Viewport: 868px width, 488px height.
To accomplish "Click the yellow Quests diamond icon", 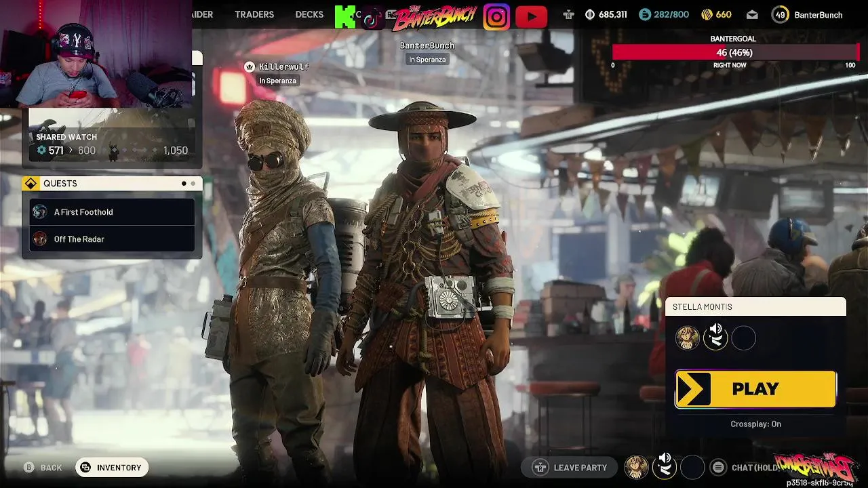I will 31,184.
